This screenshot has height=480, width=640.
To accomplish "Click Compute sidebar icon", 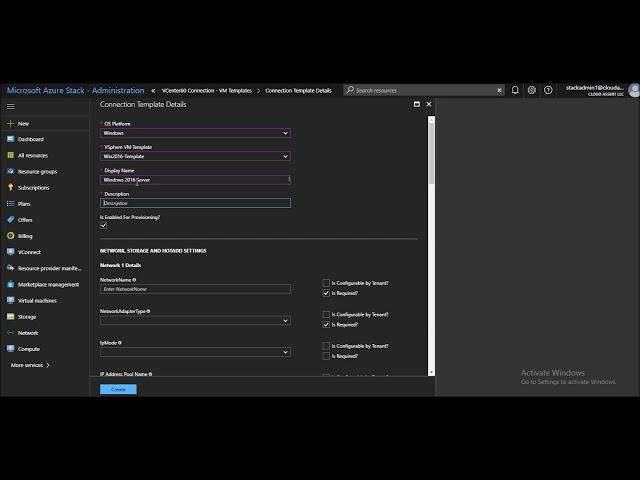I will pyautogui.click(x=11, y=349).
